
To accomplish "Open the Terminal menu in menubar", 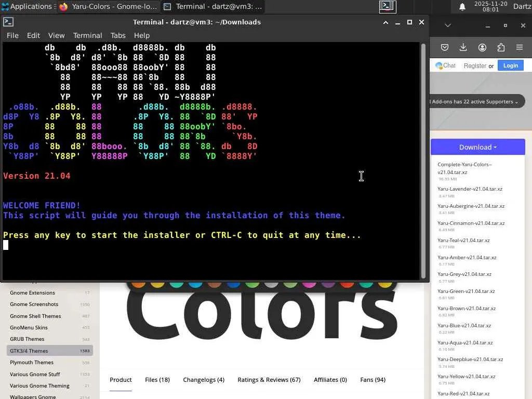I will (87, 35).
